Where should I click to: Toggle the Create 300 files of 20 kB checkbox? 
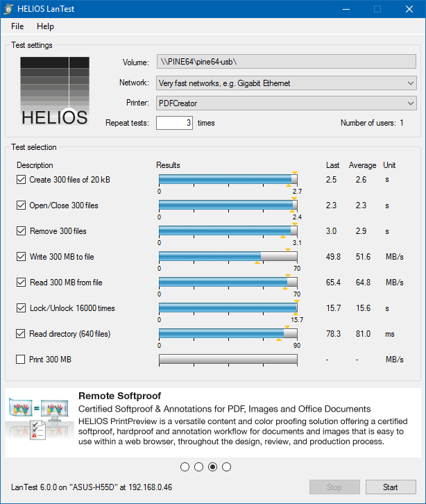click(21, 180)
